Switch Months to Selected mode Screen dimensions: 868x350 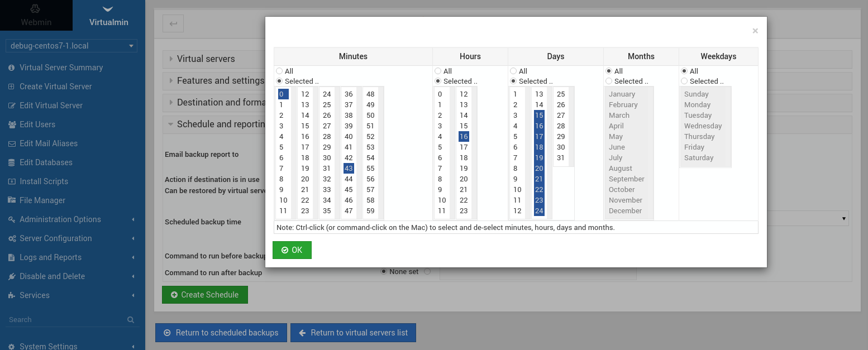(609, 81)
